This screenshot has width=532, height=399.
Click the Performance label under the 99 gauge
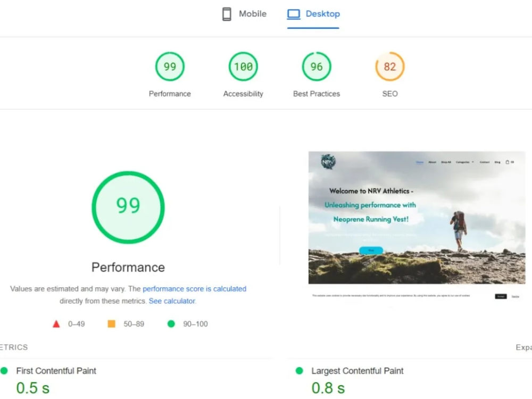pyautogui.click(x=170, y=94)
